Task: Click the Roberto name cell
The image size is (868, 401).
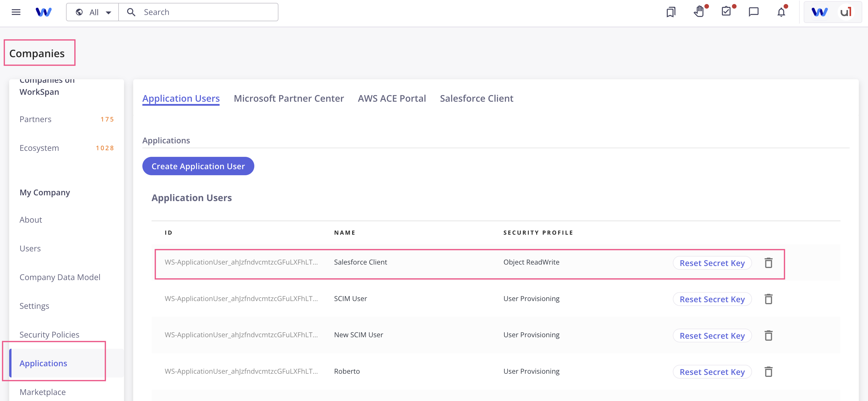Action: coord(347,371)
